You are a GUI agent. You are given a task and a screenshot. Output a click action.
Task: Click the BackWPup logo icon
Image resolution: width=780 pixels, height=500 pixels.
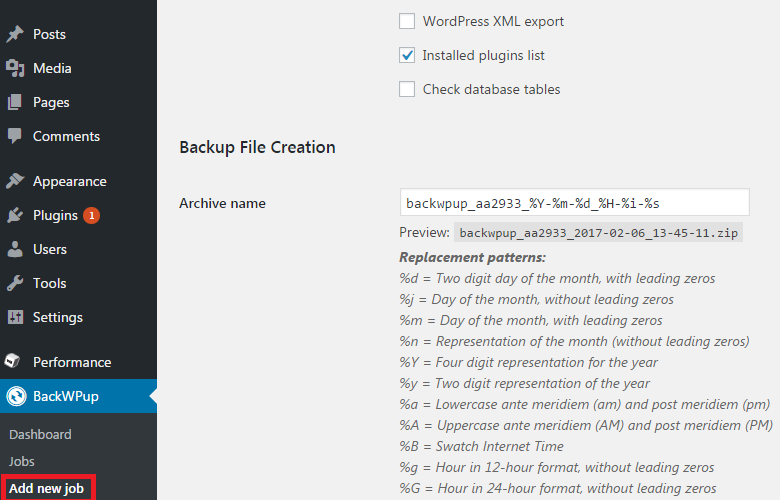pos(16,396)
